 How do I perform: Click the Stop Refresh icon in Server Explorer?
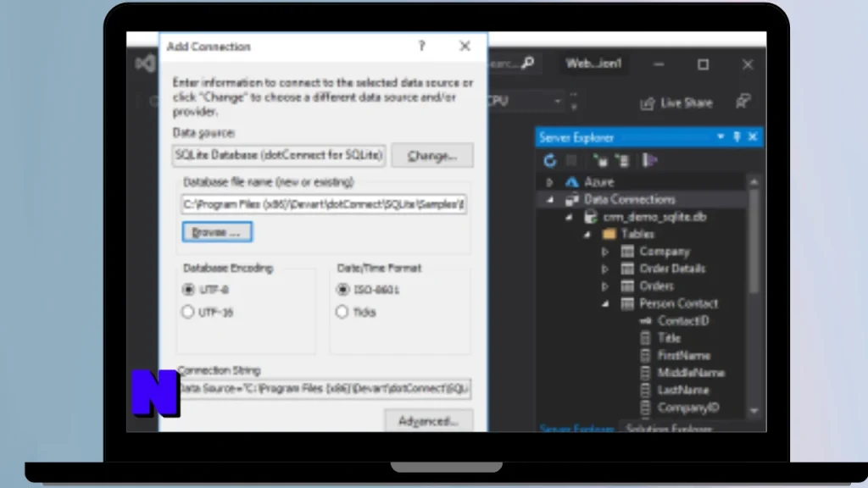(x=571, y=160)
